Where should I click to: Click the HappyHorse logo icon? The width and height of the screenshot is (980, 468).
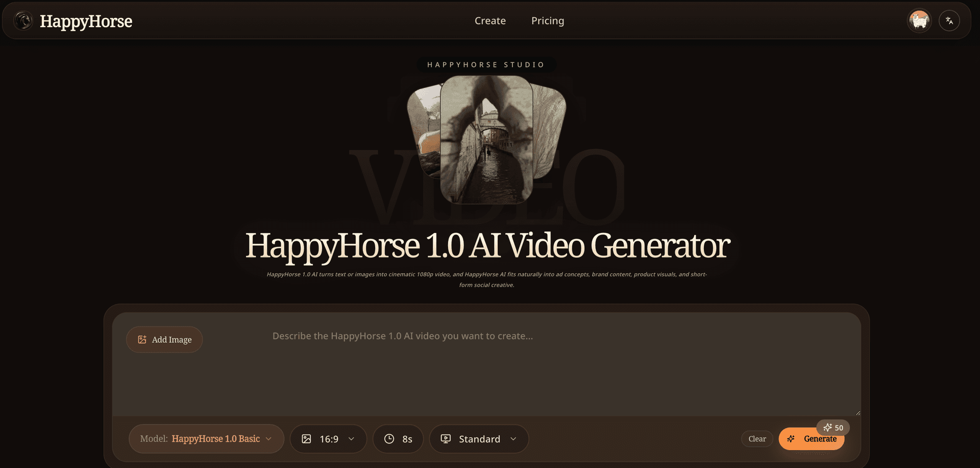(23, 20)
